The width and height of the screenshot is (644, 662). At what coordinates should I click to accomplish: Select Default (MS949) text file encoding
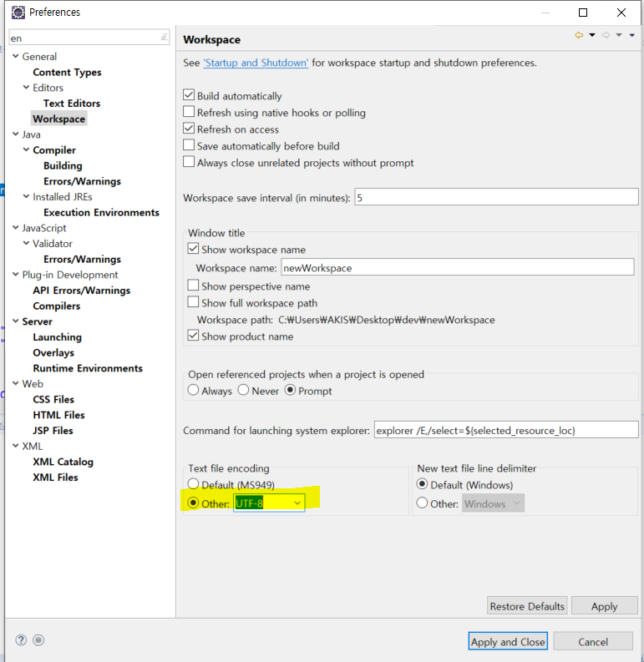point(193,483)
